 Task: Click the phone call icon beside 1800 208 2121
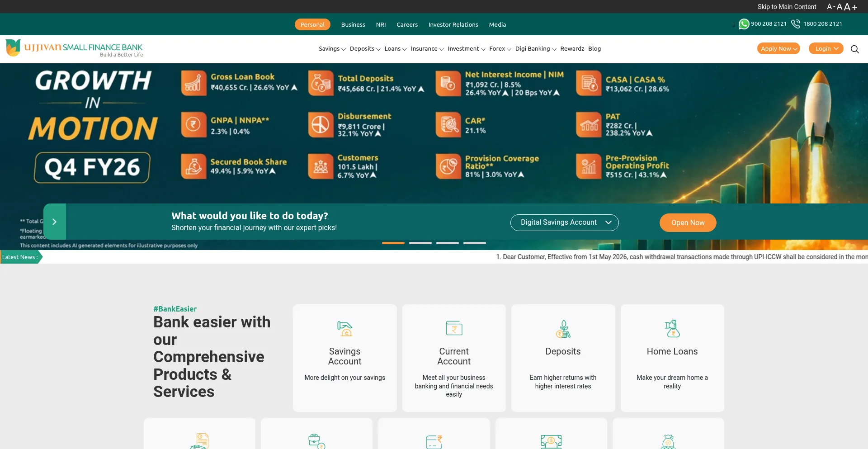pos(796,24)
